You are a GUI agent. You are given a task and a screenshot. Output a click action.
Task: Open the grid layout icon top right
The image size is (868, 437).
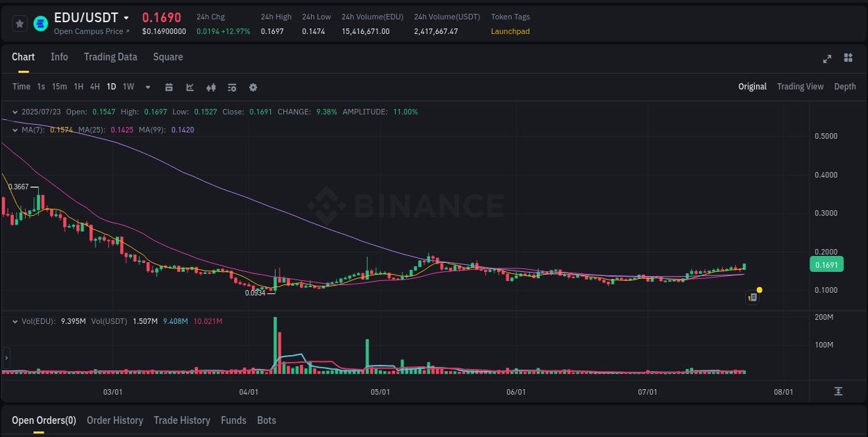point(848,59)
